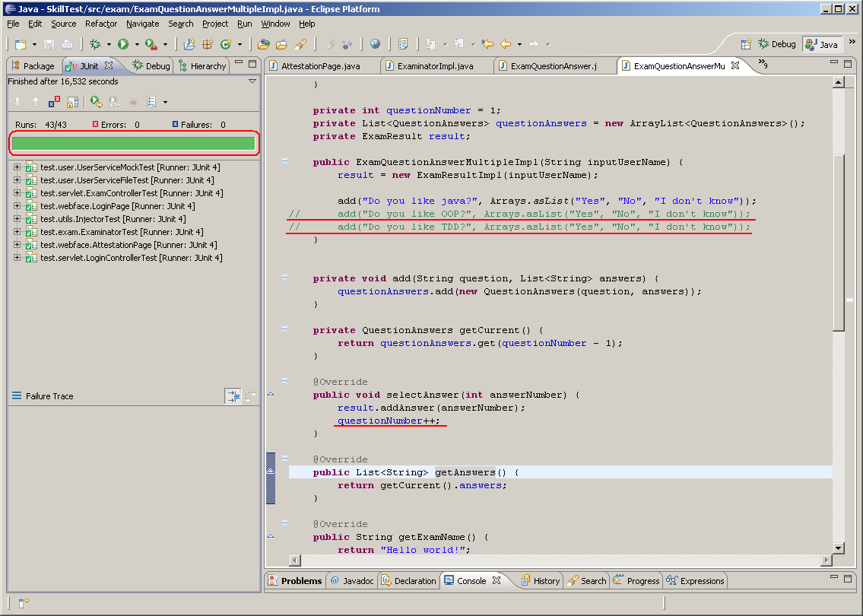The image size is (863, 616).
Task: Open the test run history dropdown arrow
Action: click(x=166, y=101)
